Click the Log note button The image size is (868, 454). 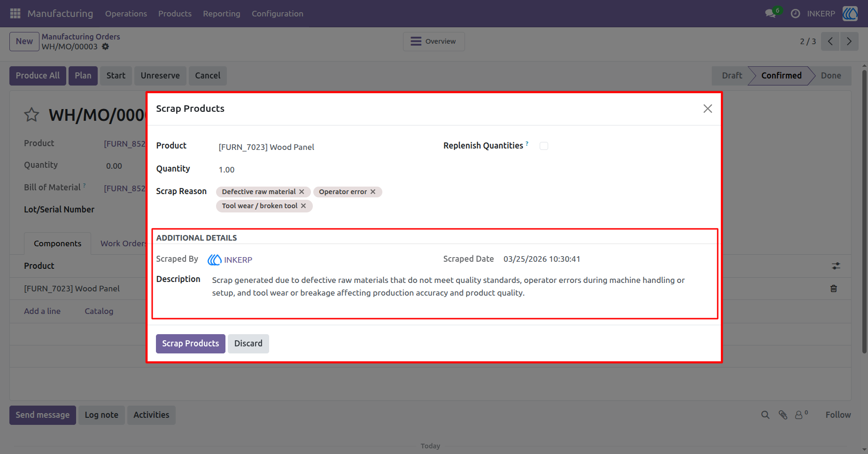tap(101, 415)
